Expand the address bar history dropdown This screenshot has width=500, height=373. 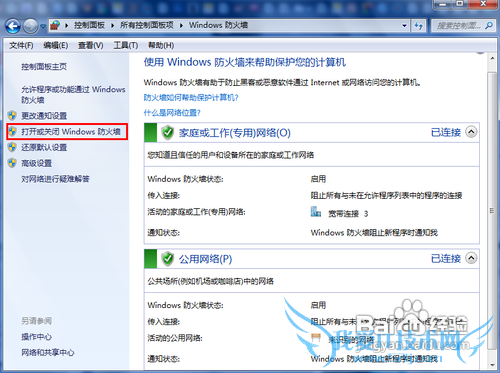404,26
